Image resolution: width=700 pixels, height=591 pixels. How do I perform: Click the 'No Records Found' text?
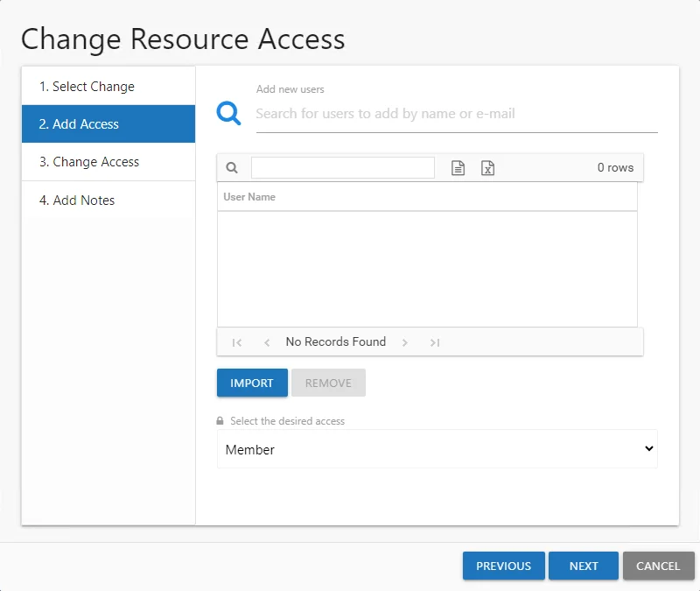[x=336, y=341]
